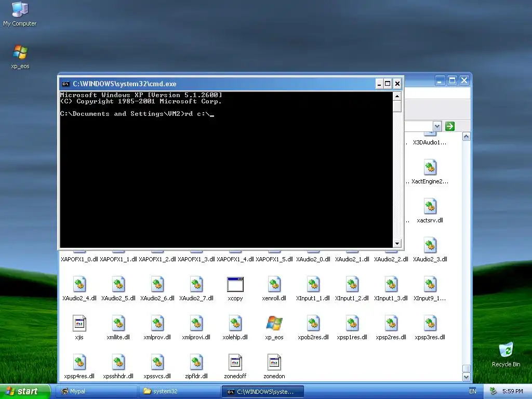Maximize the cmd.exe window
The image size is (532, 399).
click(x=388, y=84)
